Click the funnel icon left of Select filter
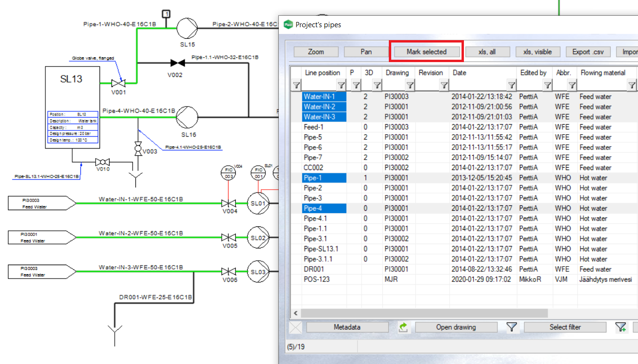This screenshot has width=638, height=364. (512, 327)
